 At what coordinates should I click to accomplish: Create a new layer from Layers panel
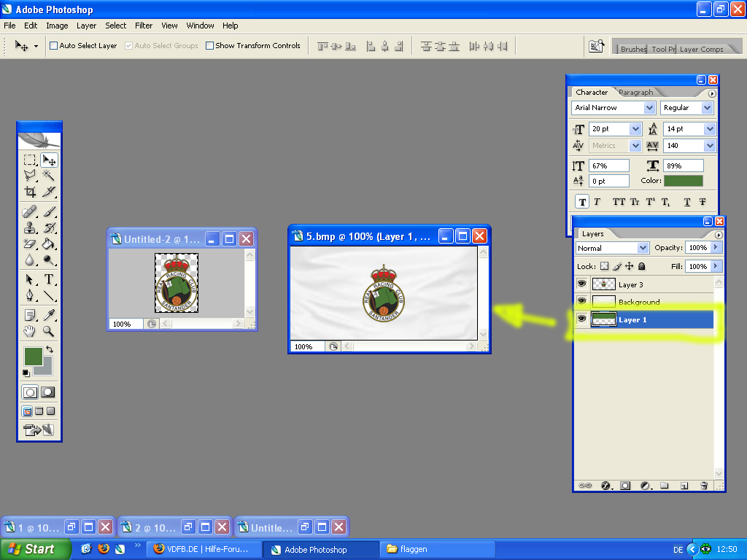point(684,485)
